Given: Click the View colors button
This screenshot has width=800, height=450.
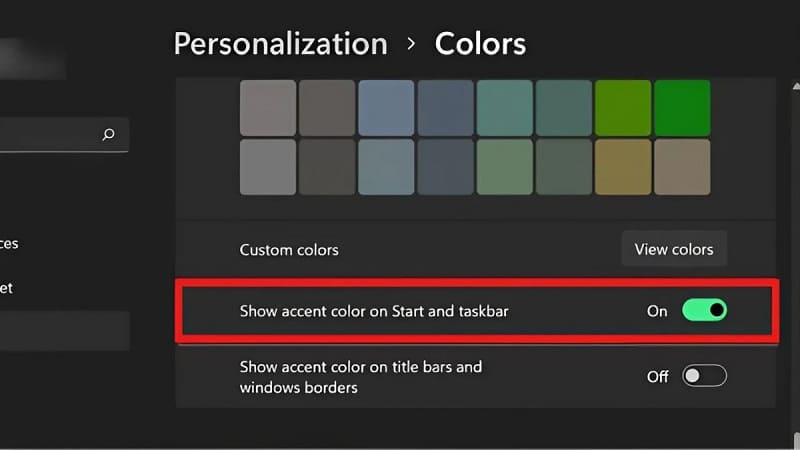Looking at the screenshot, I should [674, 249].
